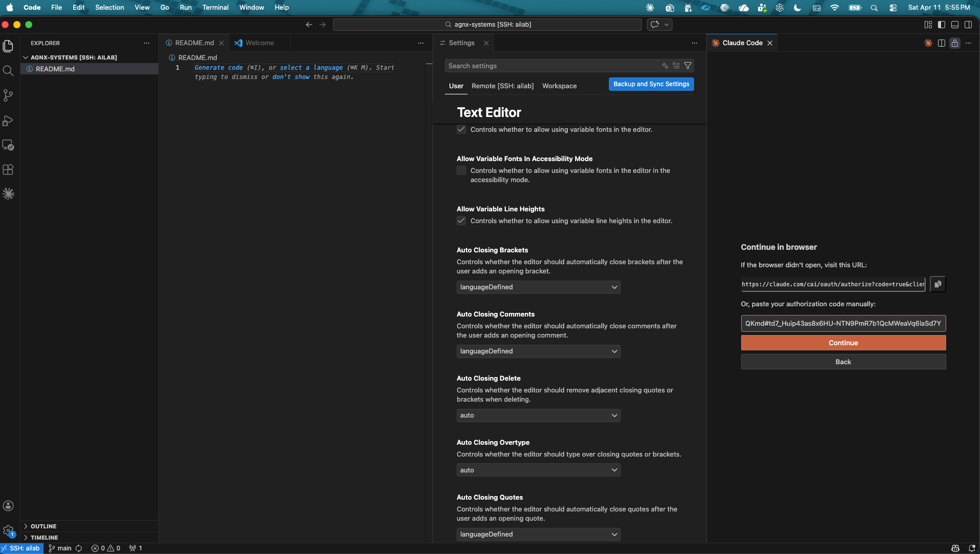Open the Explorer view in activity bar

click(x=8, y=46)
